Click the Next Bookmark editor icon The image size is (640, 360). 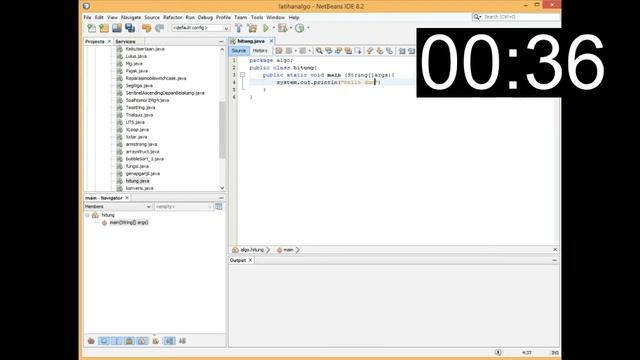(x=380, y=51)
